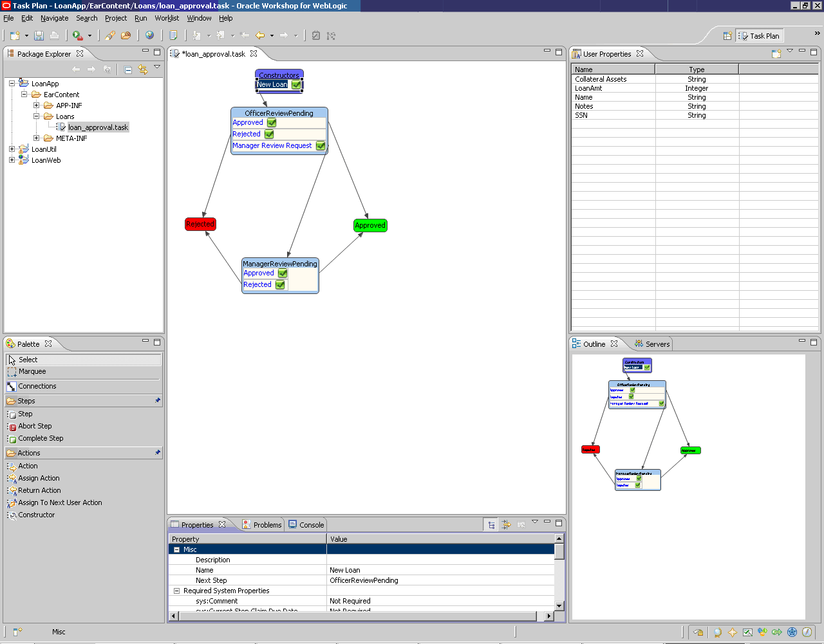Image resolution: width=824 pixels, height=644 pixels.
Task: Click the Open Perspective icon
Action: (x=727, y=36)
